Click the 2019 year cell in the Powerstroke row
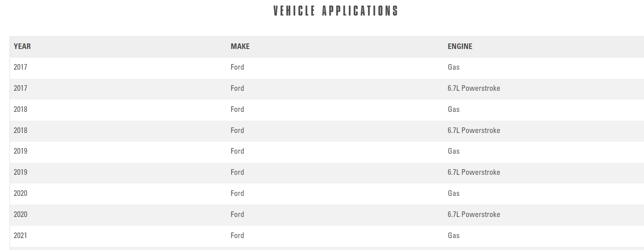The image size is (644, 250). pos(20,172)
